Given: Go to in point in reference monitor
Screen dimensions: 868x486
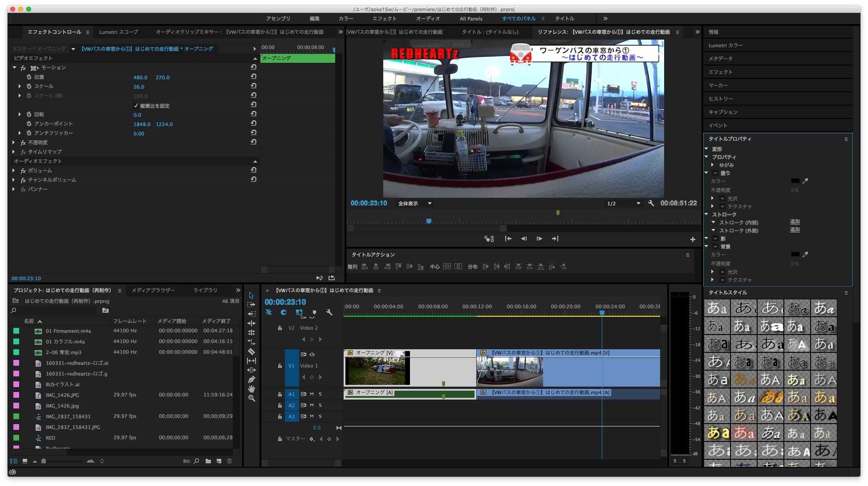Looking at the screenshot, I should [508, 239].
